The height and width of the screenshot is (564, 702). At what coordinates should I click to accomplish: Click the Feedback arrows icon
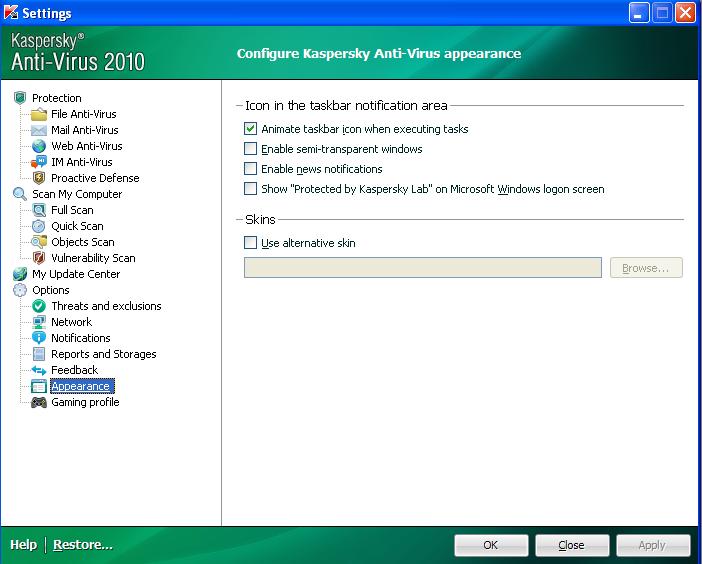tap(39, 370)
